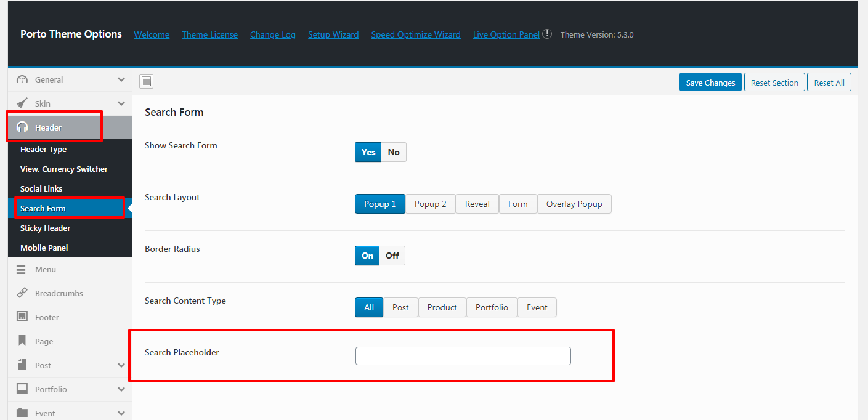Open the Welcome link
The image size is (868, 420).
(152, 34)
